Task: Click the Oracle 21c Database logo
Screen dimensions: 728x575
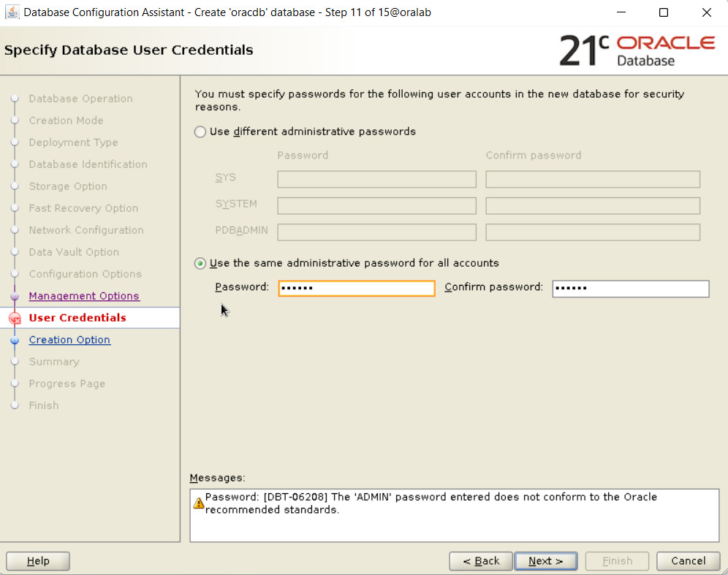Action: 637,50
